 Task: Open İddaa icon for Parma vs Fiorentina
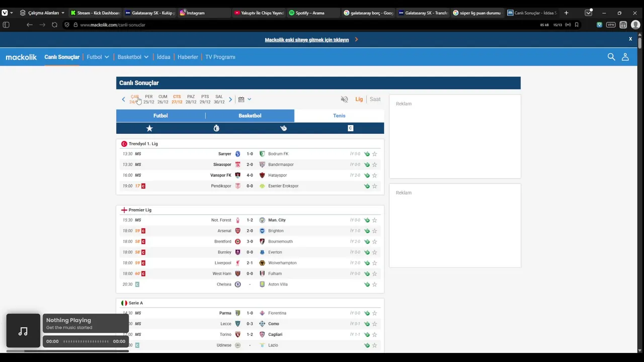(367, 313)
